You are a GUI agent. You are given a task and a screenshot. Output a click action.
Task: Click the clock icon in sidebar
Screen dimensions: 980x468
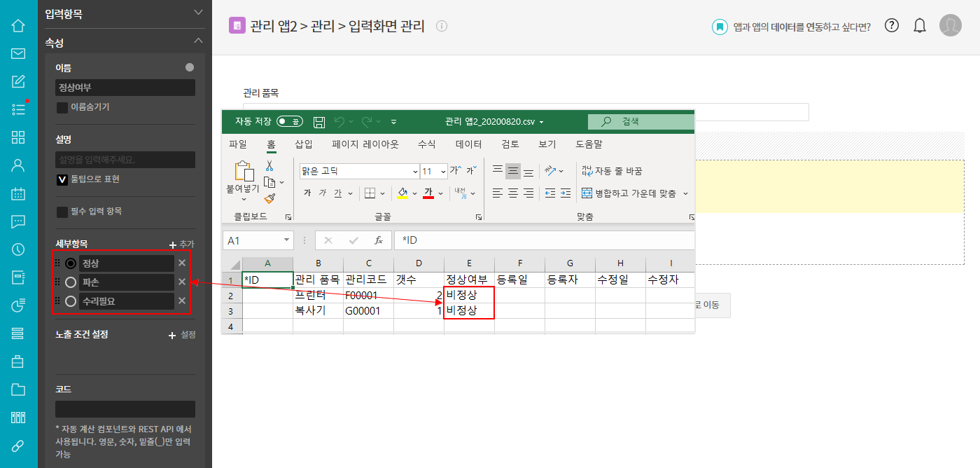click(x=18, y=249)
